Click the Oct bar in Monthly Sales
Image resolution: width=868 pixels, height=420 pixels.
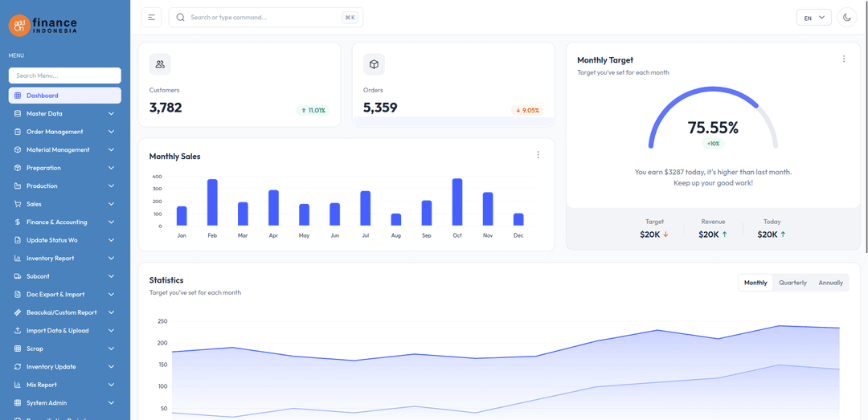tap(457, 202)
